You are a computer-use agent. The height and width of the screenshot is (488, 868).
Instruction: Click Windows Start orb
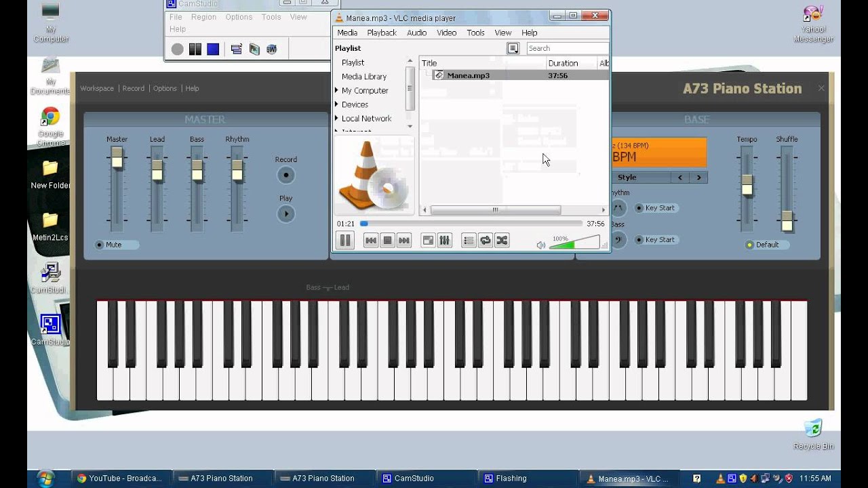click(46, 478)
